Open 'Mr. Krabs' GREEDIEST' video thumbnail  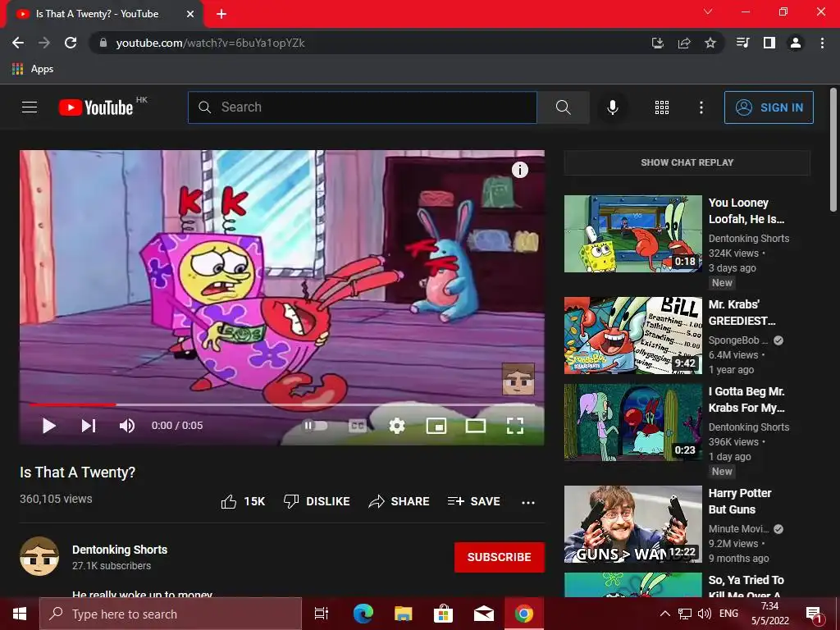pos(632,336)
